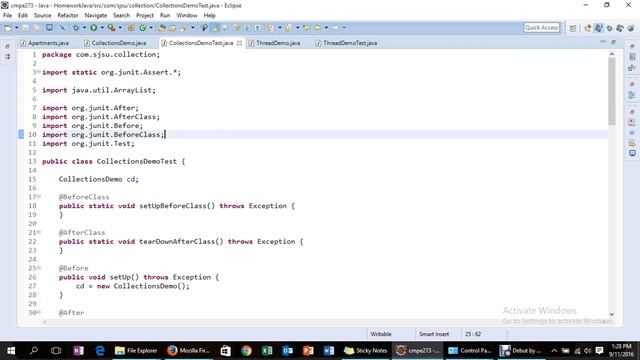Open the Windows Start menu
The height and width of the screenshot is (360, 640).
pos(11,351)
